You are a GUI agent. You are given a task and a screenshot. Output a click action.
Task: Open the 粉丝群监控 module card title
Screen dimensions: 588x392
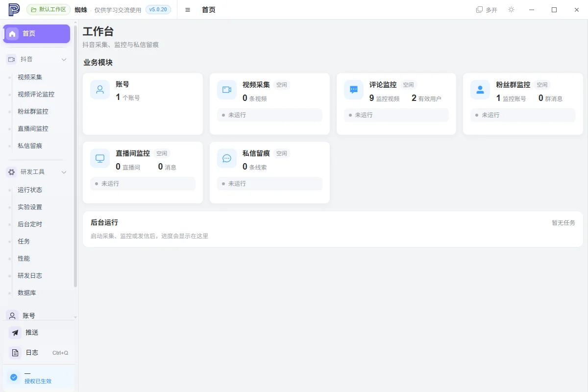click(x=513, y=84)
